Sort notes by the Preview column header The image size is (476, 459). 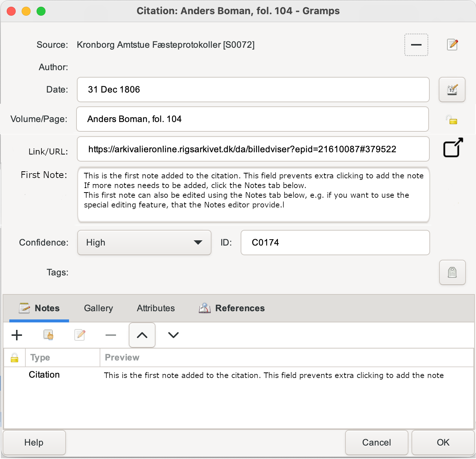click(287, 357)
